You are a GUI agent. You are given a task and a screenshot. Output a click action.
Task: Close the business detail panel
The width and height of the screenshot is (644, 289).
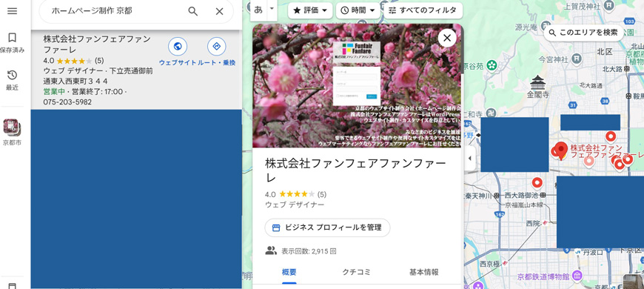click(447, 38)
